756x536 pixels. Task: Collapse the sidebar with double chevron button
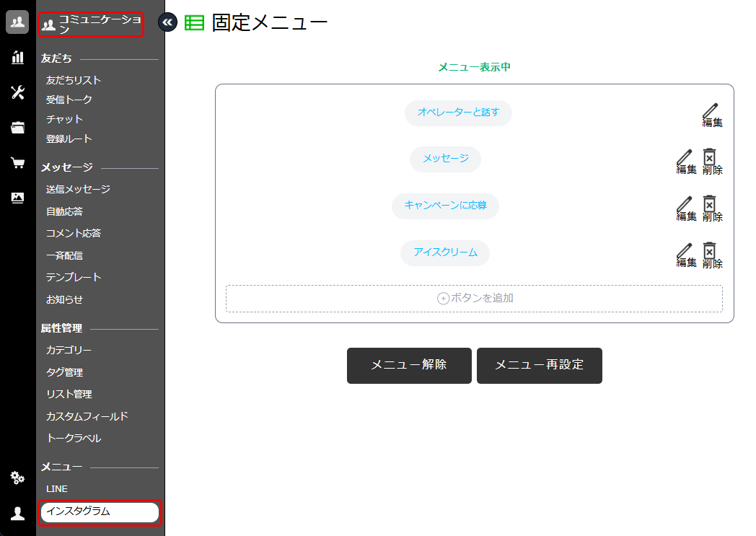167,22
